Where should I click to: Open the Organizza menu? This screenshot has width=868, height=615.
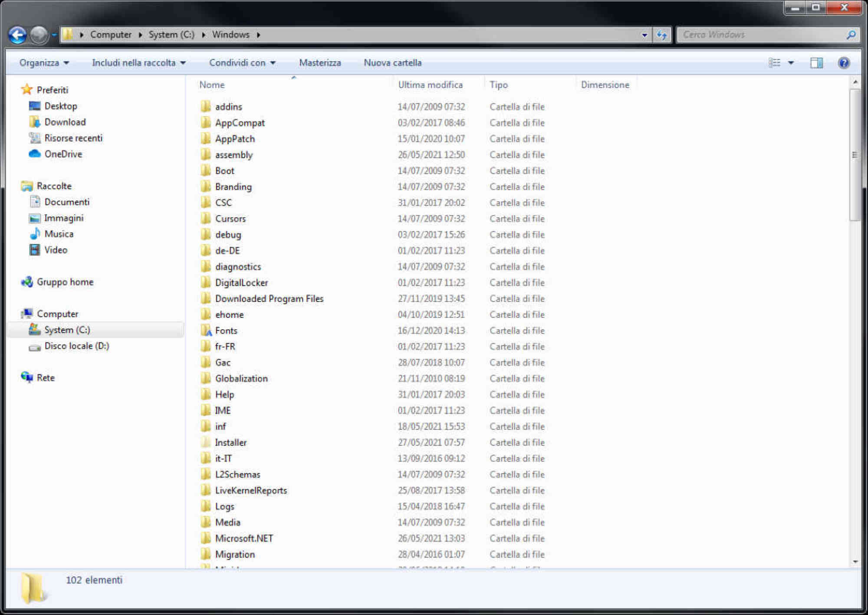44,63
